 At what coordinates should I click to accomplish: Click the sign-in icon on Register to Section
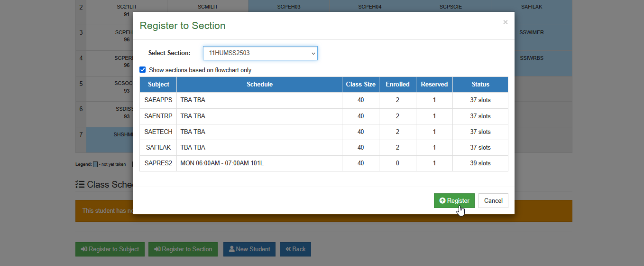157,249
